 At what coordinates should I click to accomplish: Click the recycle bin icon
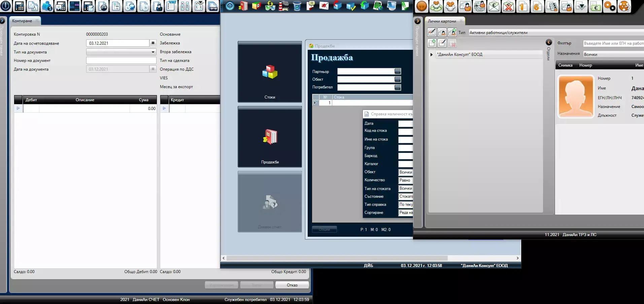(x=297, y=6)
